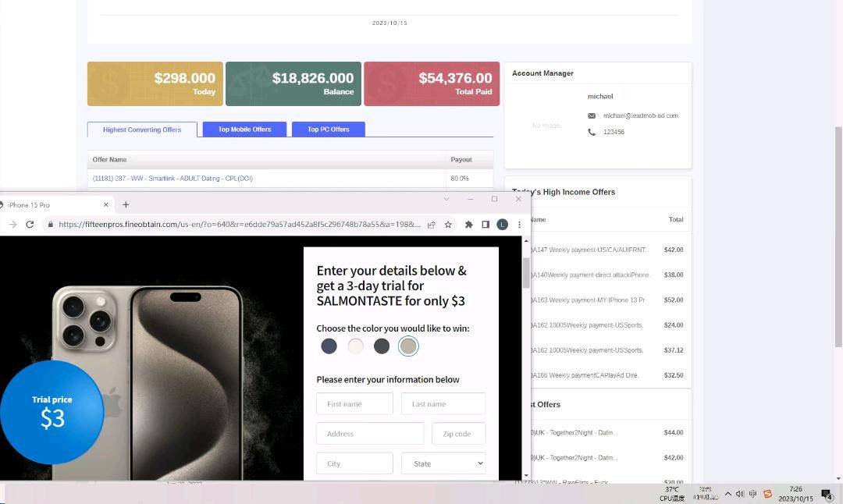Open the A163 Weekly payment-MY offer
The height and width of the screenshot is (504, 843).
coord(588,300)
